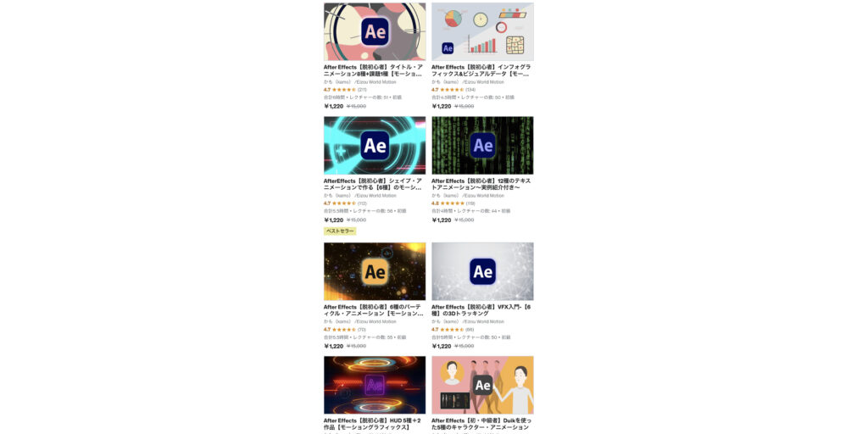Screen dimensions: 868x434
Task: Click the title 'シェイプ・アニメーションで作る【6種】'
Action: [x=373, y=184]
